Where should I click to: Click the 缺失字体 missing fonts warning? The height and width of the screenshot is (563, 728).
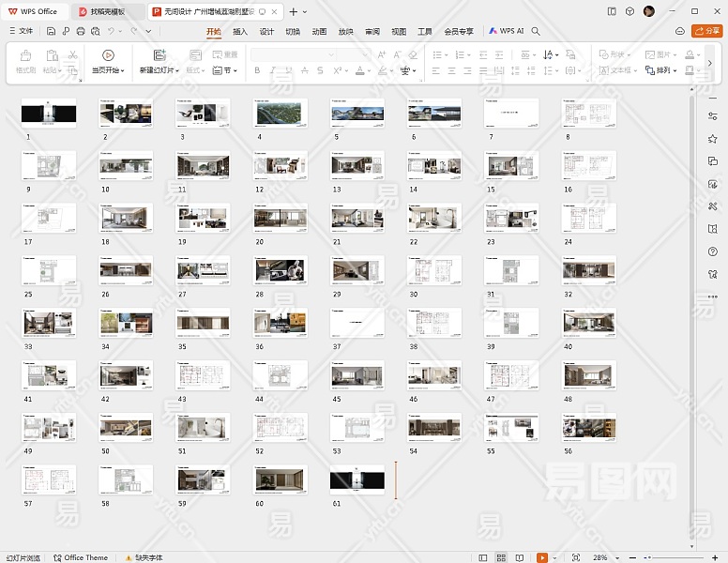click(143, 557)
